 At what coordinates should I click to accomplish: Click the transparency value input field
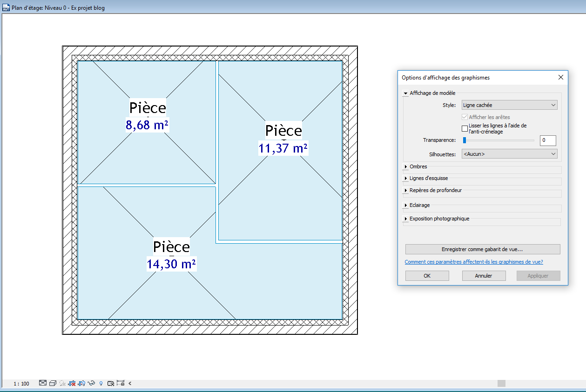pos(548,140)
